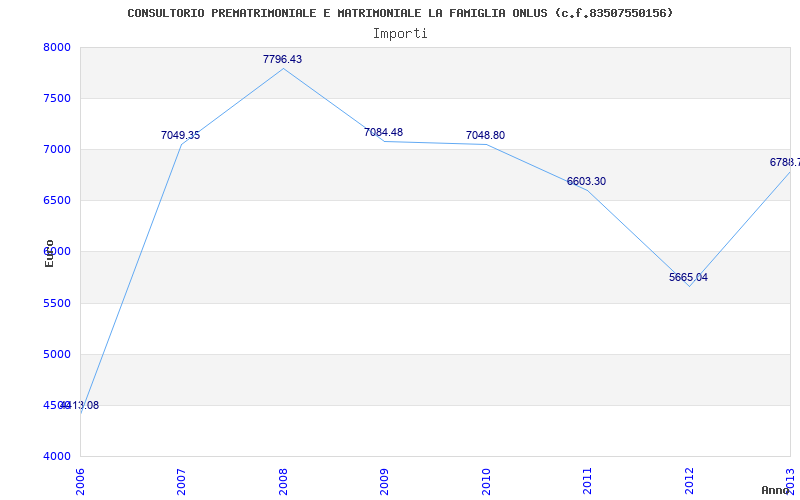Click the 2010 x-axis year label
800x500 pixels.
click(x=486, y=481)
